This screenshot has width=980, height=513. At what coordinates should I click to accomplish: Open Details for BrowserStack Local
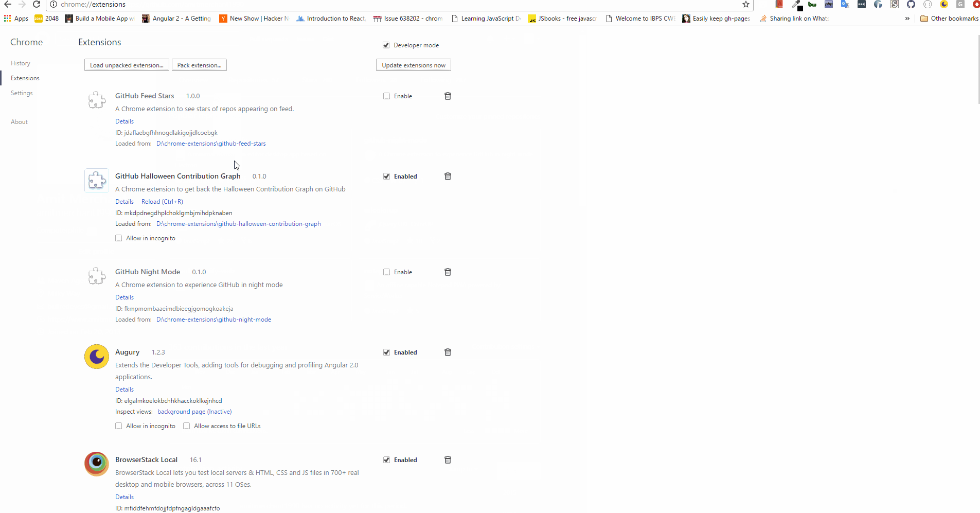click(x=124, y=497)
